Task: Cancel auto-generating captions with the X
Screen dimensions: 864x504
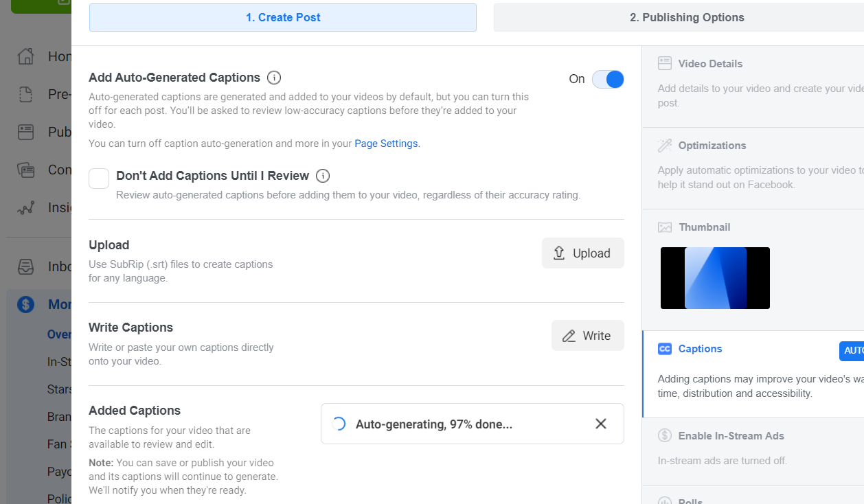Action: [x=601, y=424]
